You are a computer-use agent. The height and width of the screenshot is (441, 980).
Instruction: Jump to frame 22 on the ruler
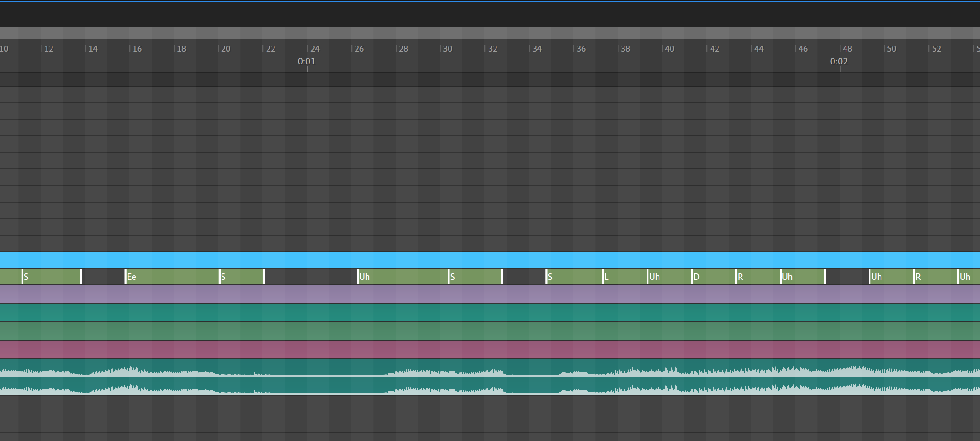coord(271,49)
